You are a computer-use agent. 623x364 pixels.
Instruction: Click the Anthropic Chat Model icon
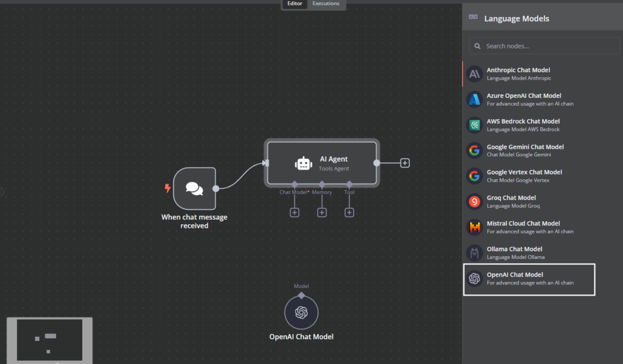point(474,74)
